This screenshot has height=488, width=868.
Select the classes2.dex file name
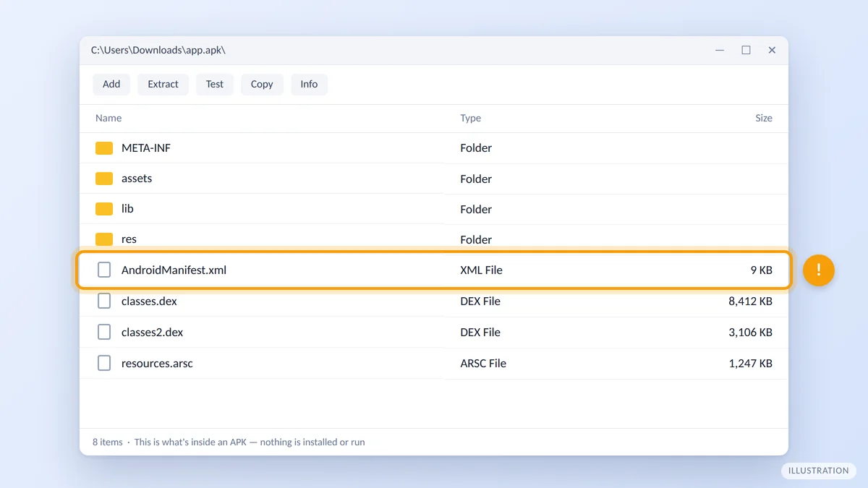[152, 332]
